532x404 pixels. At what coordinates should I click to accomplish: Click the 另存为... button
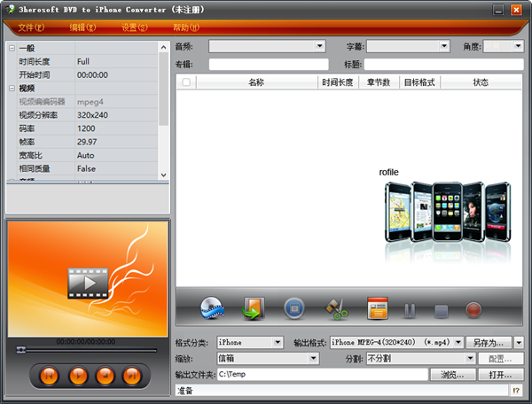coord(489,343)
